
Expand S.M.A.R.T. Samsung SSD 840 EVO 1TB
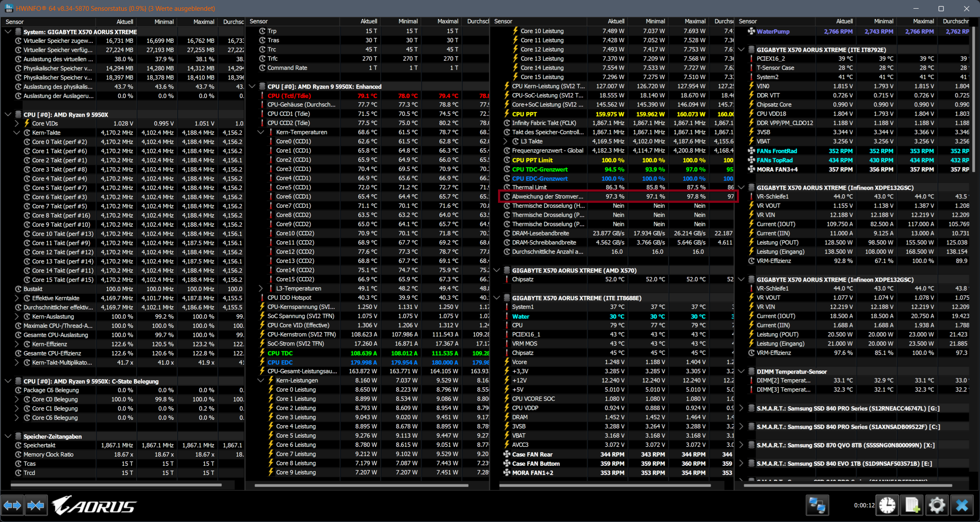pyautogui.click(x=741, y=463)
